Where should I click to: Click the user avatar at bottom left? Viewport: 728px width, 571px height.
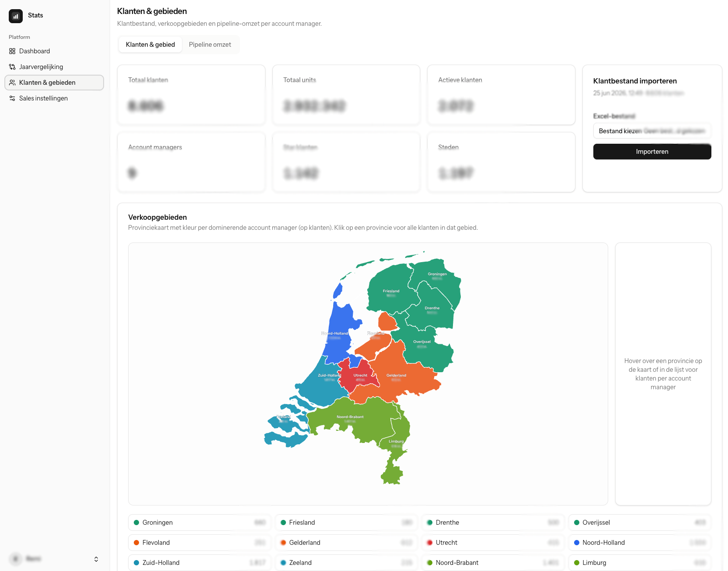tap(16, 559)
